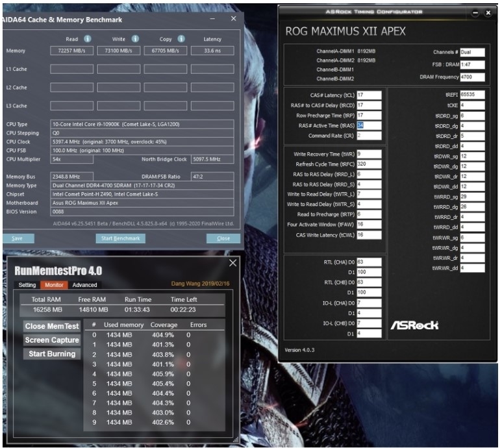Click the row 4 coverage 405.9%
Image resolution: width=502 pixels, height=448 pixels.
163,374
